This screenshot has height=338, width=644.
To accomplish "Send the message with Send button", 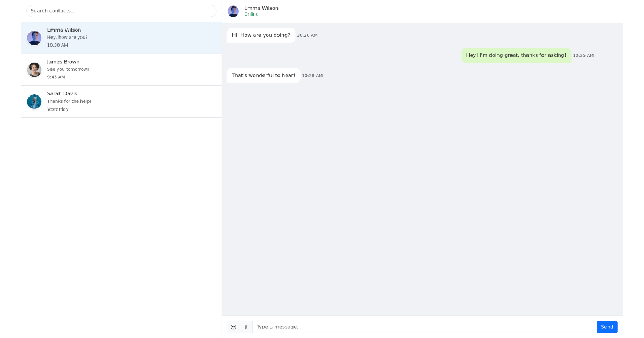I will tap(606, 327).
